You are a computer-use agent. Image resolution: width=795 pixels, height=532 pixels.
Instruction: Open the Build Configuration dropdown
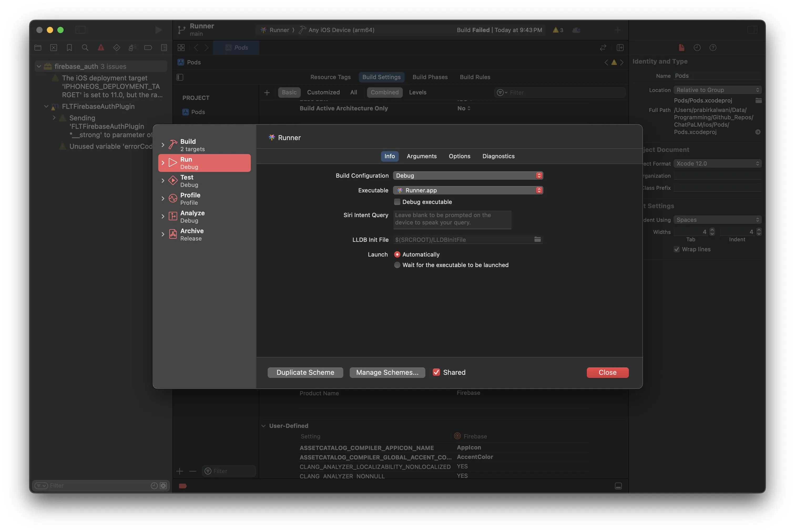pyautogui.click(x=468, y=175)
